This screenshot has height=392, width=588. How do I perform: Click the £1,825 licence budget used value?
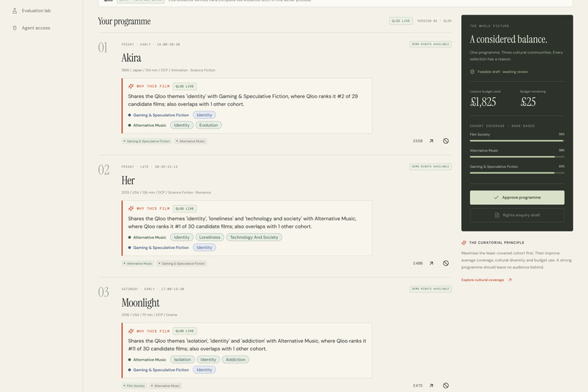tap(483, 102)
